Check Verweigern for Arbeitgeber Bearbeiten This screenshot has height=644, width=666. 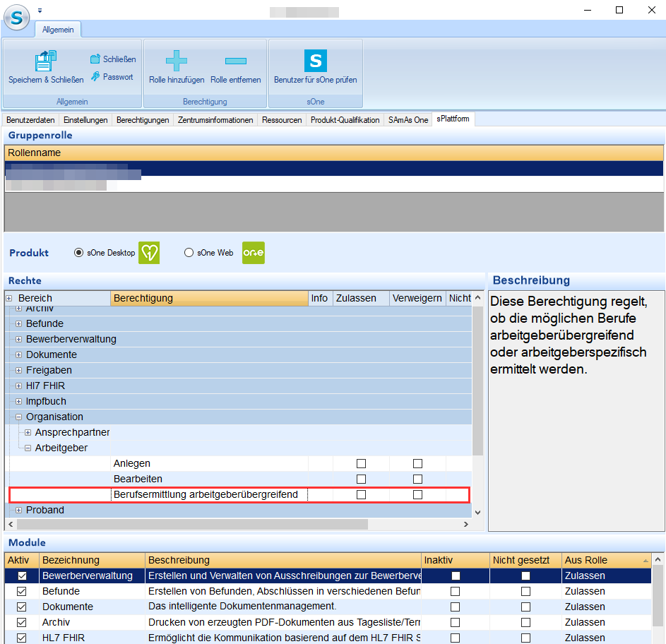pyautogui.click(x=417, y=479)
